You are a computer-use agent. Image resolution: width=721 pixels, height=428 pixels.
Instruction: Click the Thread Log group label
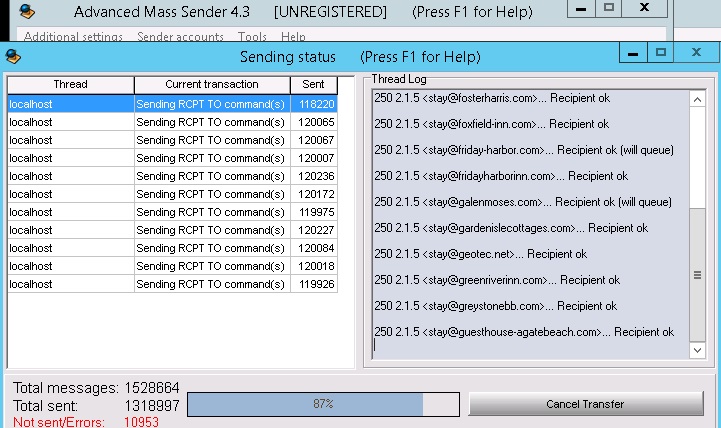399,79
